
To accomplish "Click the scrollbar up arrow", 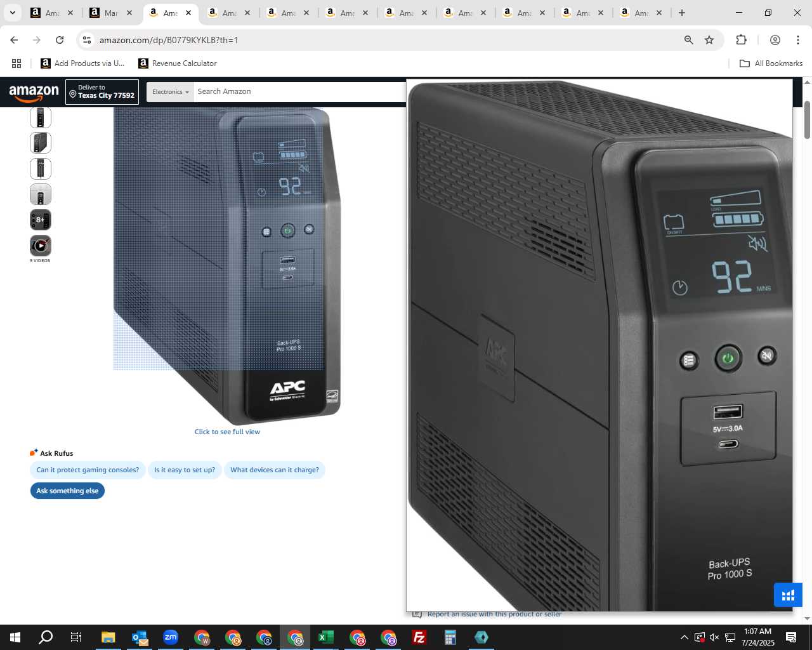I will click(807, 82).
